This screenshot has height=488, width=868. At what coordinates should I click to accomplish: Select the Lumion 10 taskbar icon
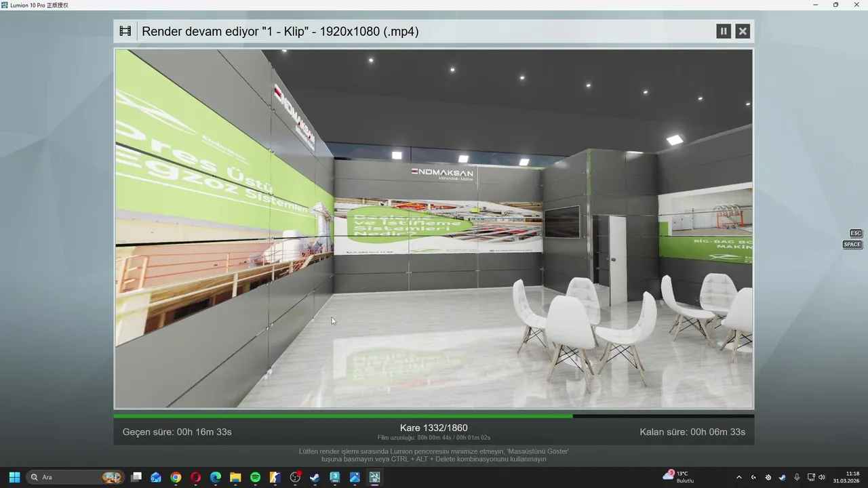[x=374, y=477]
